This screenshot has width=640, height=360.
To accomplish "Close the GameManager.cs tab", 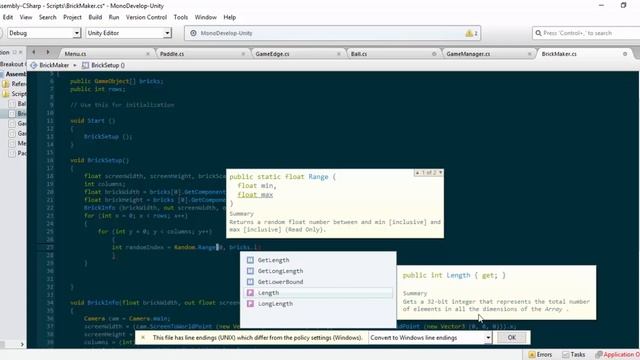I will pos(529,54).
